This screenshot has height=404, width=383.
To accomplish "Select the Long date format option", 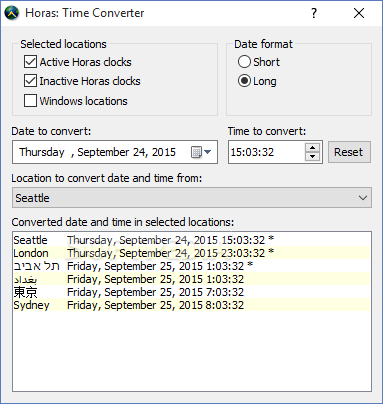I will point(244,81).
